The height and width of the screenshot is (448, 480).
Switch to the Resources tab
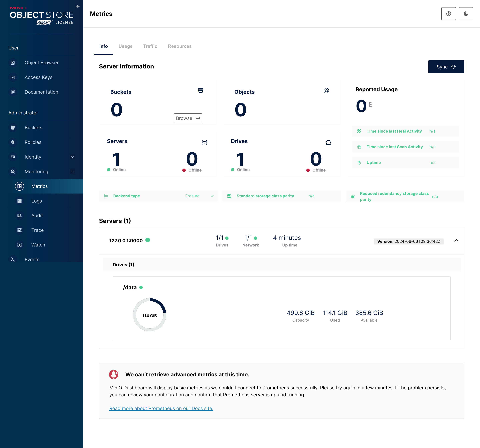point(180,46)
